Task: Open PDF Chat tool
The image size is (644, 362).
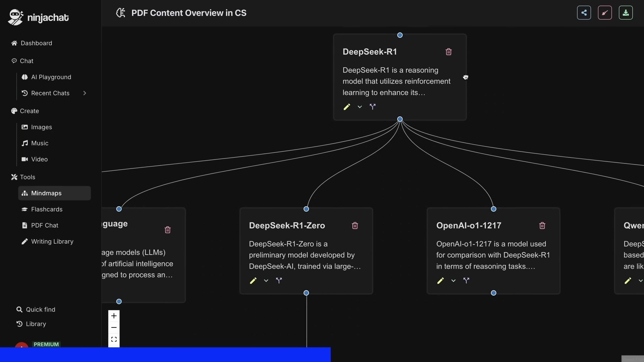Action: tap(40, 226)
